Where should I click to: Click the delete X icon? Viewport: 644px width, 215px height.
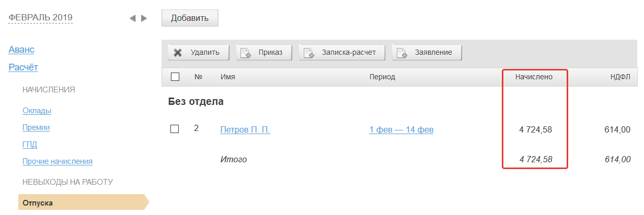coord(178,53)
